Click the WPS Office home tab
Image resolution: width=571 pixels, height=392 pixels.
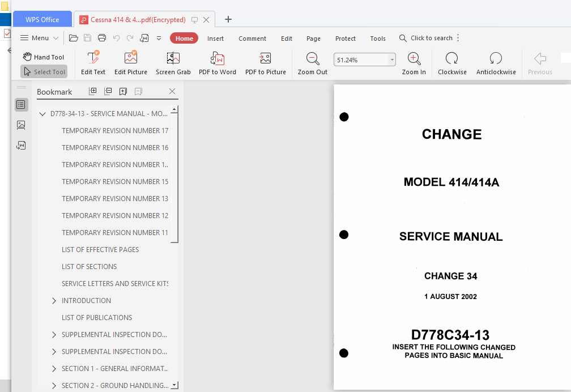pos(42,20)
